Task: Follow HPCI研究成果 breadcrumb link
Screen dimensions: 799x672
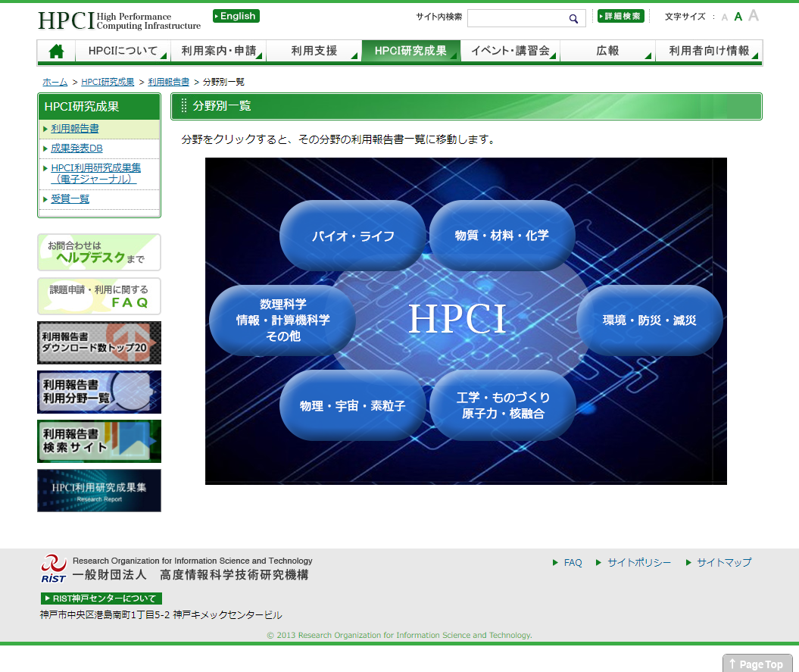Action: (108, 82)
